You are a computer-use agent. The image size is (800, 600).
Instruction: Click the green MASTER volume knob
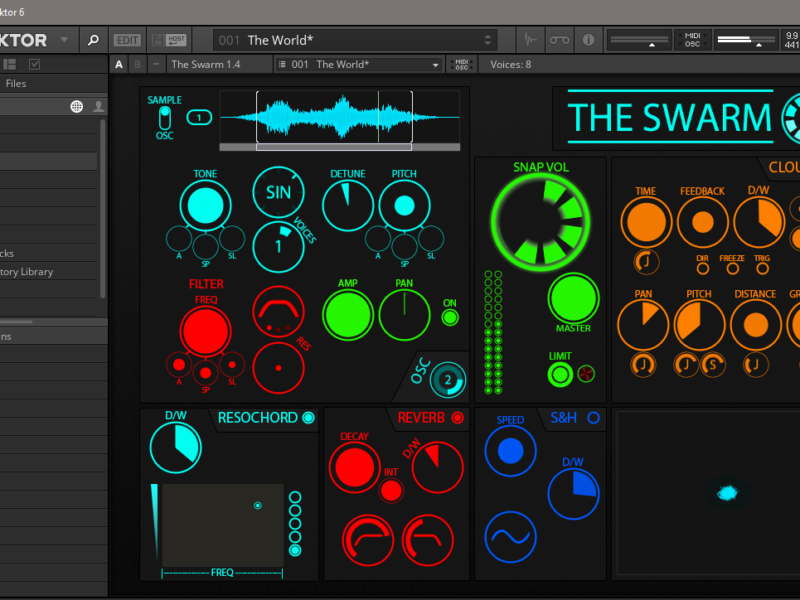(573, 298)
